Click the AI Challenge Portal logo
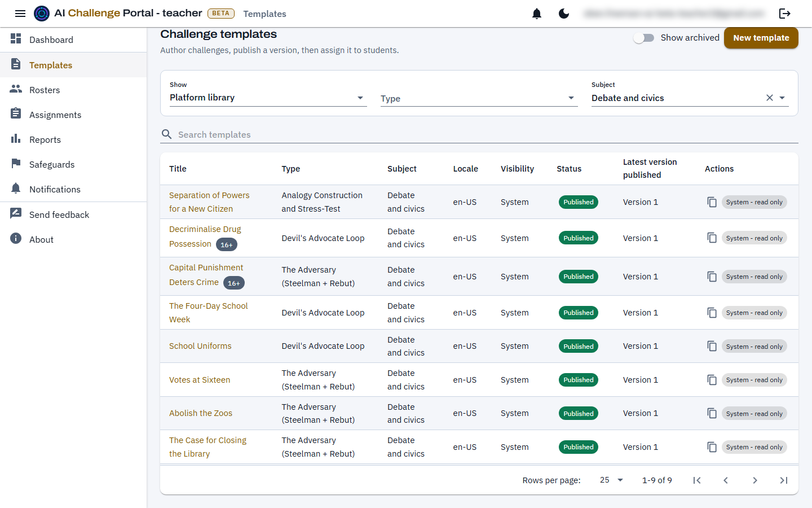Image resolution: width=812 pixels, height=508 pixels. [x=42, y=14]
